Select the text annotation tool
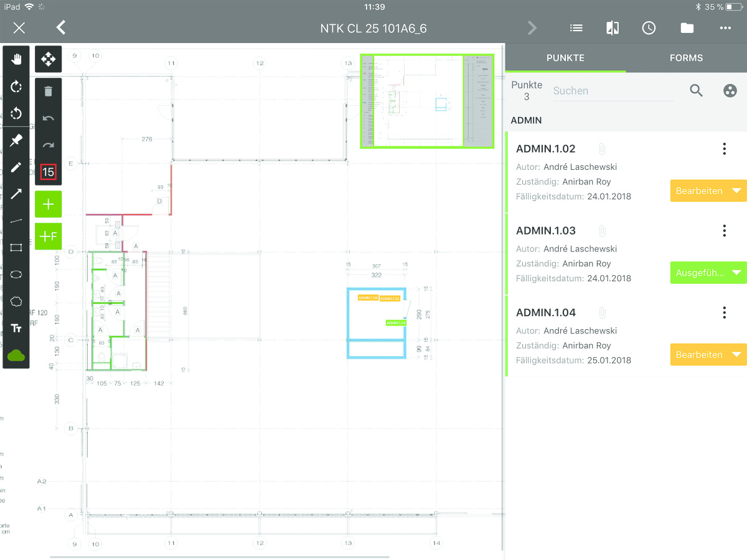This screenshot has height=560, width=747. coord(16,328)
